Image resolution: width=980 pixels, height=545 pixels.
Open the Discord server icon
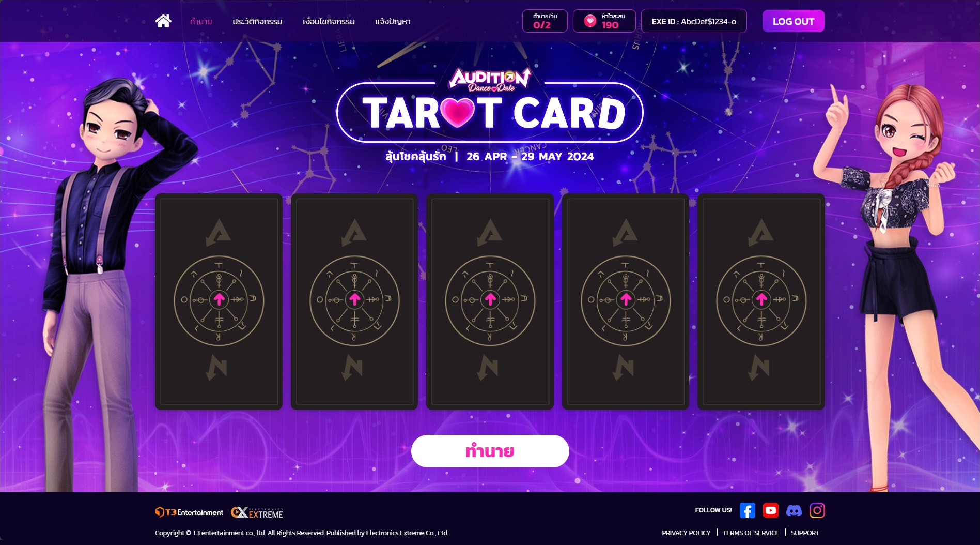coord(794,511)
